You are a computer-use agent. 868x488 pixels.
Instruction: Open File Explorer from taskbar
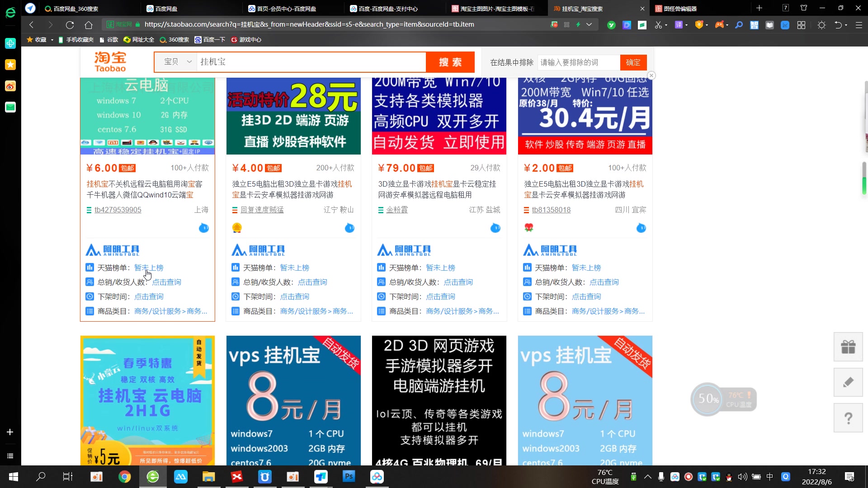tap(208, 477)
